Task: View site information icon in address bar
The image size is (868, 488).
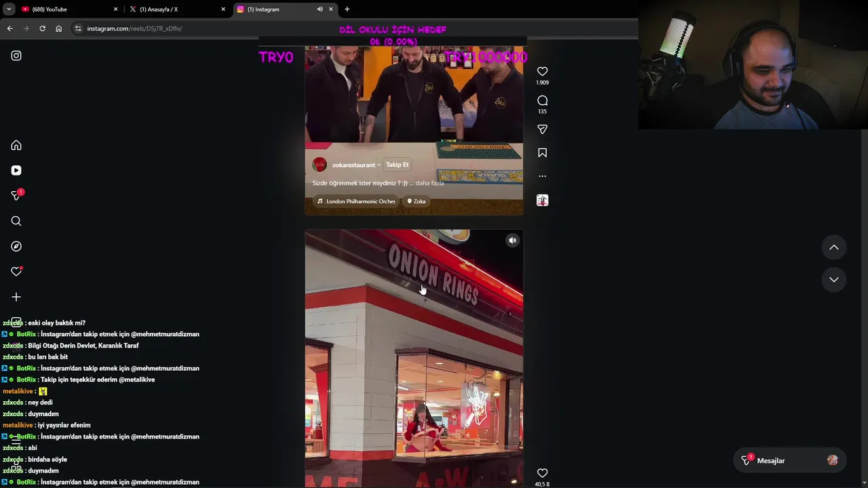Action: point(78,28)
